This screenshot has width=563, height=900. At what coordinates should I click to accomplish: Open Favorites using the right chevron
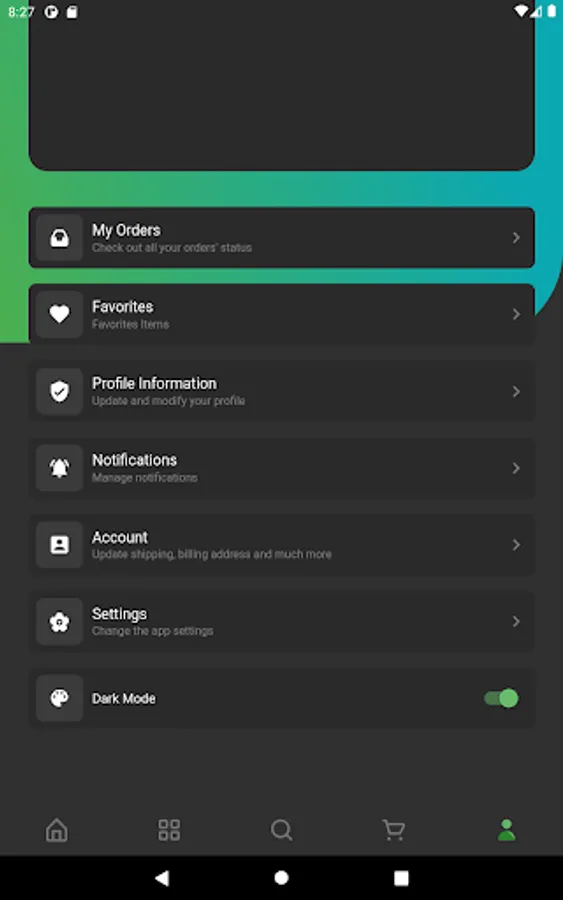click(x=516, y=314)
